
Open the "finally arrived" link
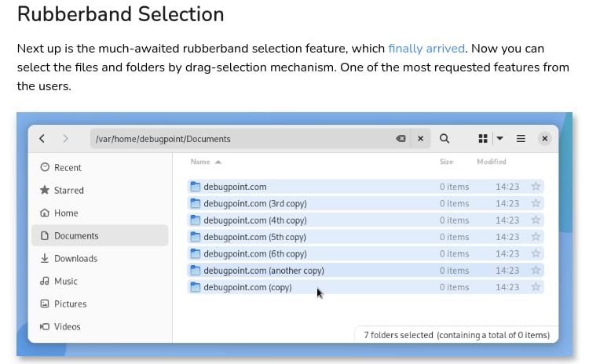point(426,49)
